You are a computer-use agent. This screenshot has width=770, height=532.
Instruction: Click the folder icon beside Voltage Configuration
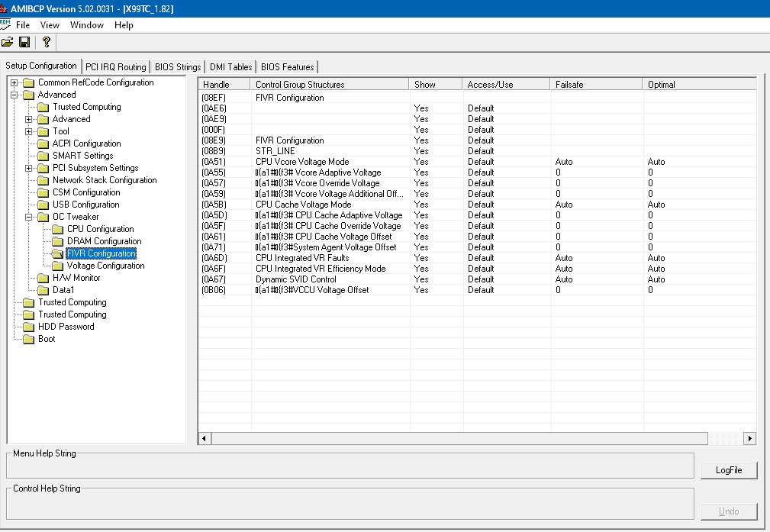(x=58, y=266)
